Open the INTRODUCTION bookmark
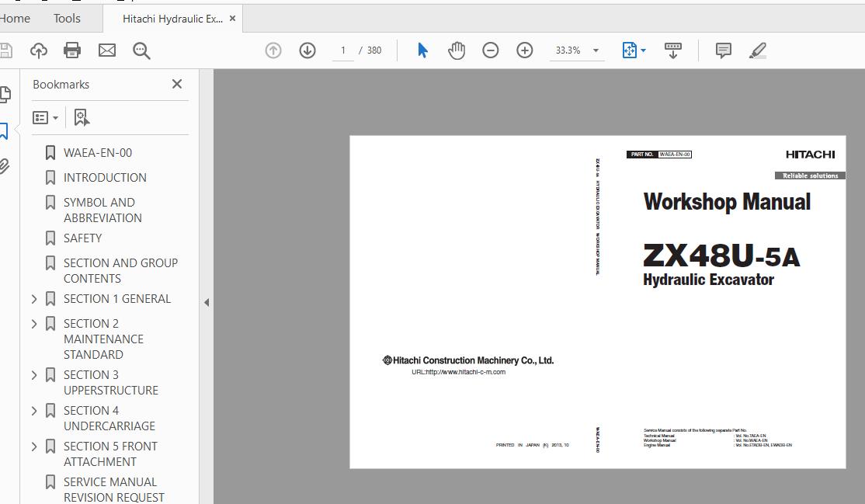Viewport: 865px width, 504px height. [105, 178]
